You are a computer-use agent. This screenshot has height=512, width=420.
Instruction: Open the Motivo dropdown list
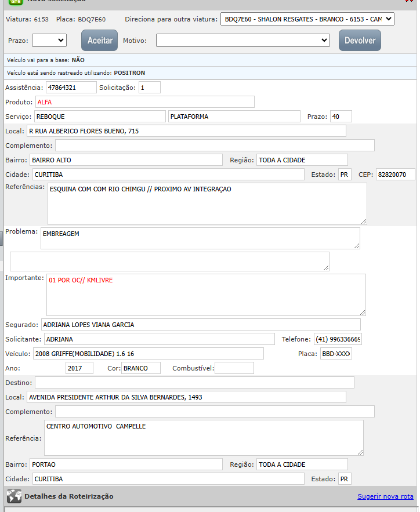(x=242, y=41)
